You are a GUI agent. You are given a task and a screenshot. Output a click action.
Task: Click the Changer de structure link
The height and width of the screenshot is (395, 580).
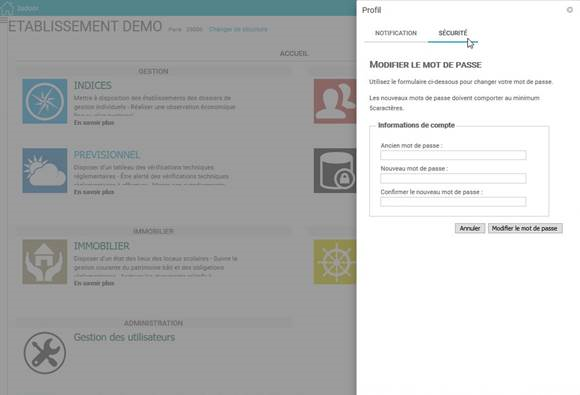click(238, 29)
